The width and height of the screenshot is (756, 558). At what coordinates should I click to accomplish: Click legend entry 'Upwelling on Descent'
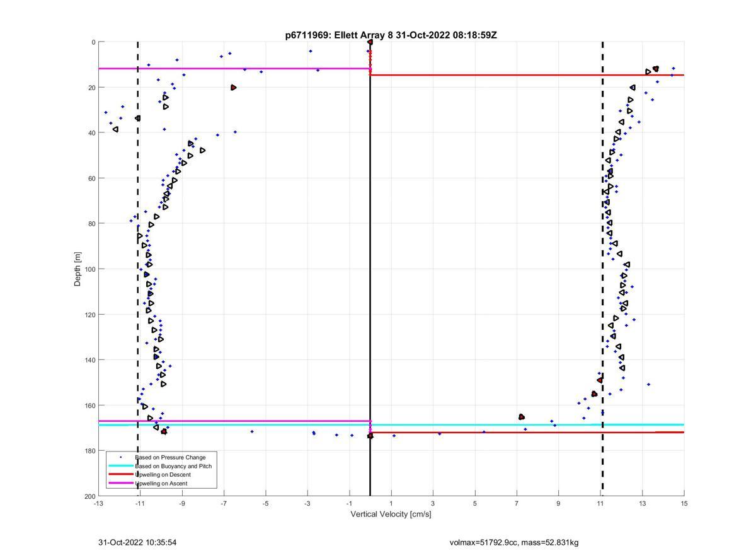[163, 475]
